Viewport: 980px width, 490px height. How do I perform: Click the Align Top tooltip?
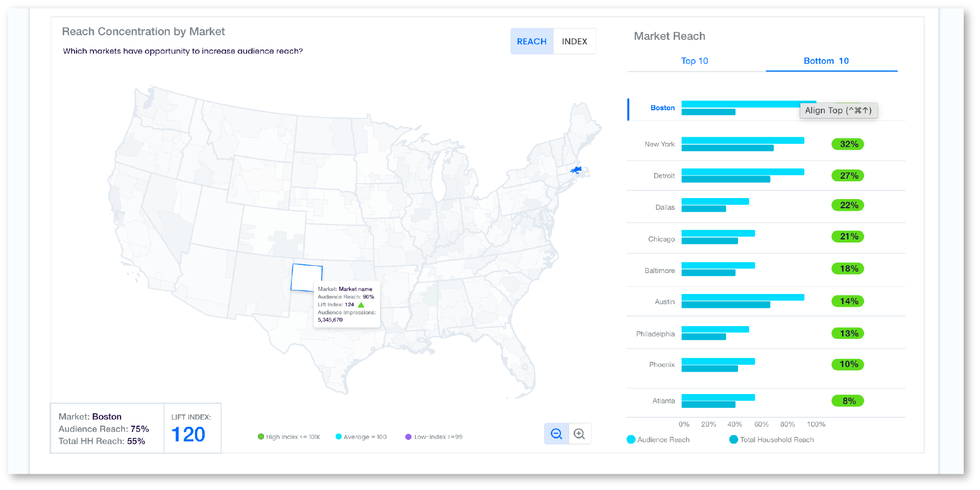point(839,110)
